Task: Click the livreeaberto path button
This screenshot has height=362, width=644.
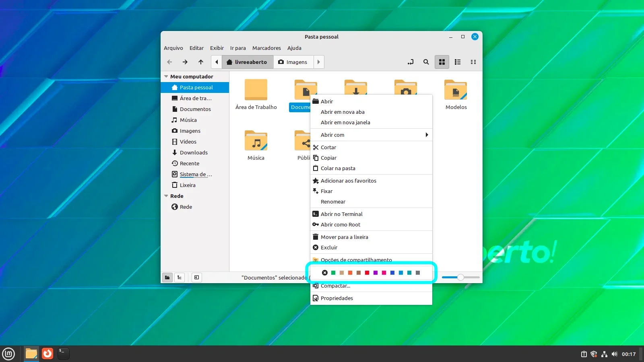Action: pos(247,62)
